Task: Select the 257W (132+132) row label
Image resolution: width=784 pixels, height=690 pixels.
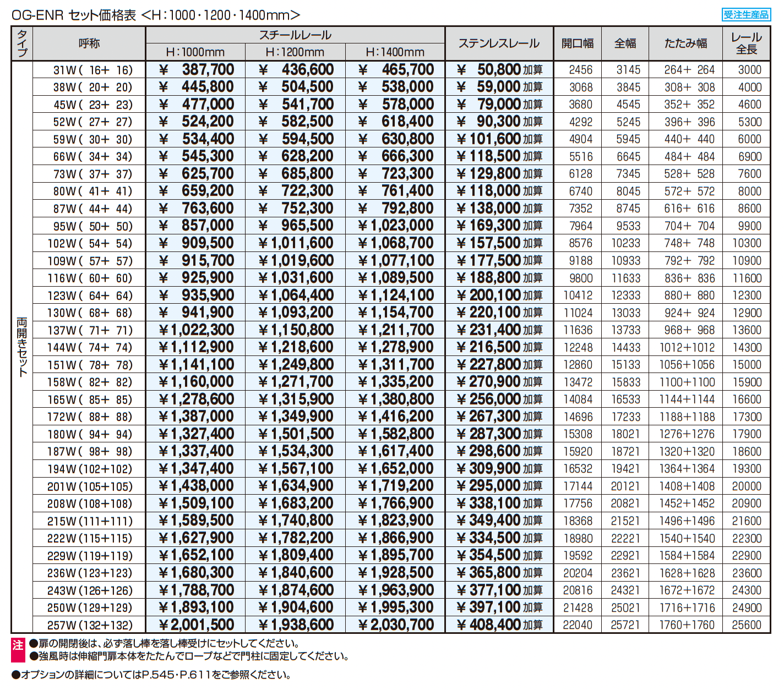Action: (x=90, y=626)
